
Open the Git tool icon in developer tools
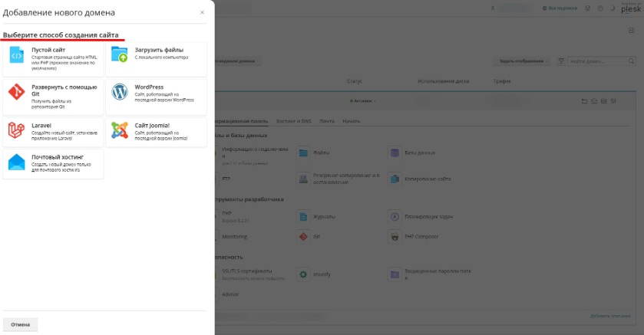303,237
